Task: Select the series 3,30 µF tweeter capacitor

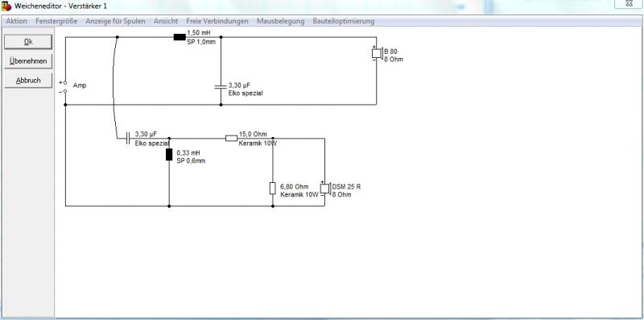Action: point(128,138)
